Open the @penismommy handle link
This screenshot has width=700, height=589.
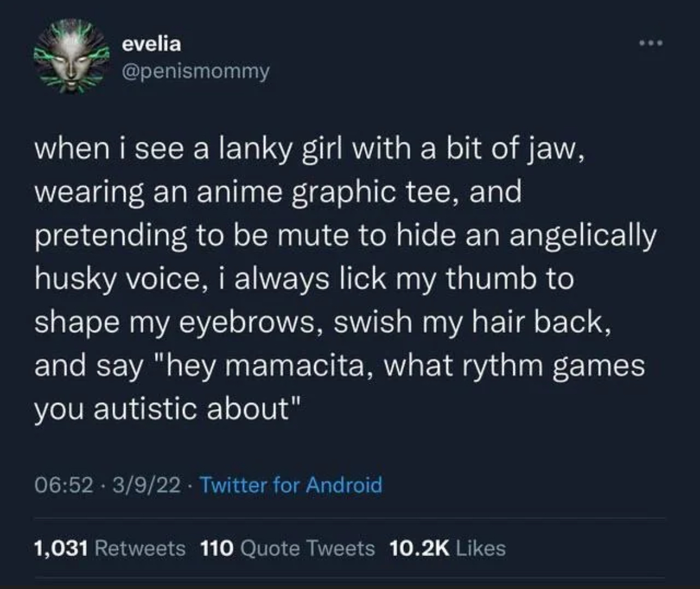pyautogui.click(x=196, y=71)
